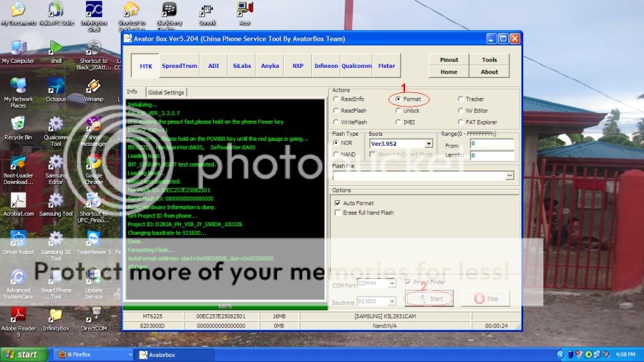Click the Pinout button

(449, 60)
